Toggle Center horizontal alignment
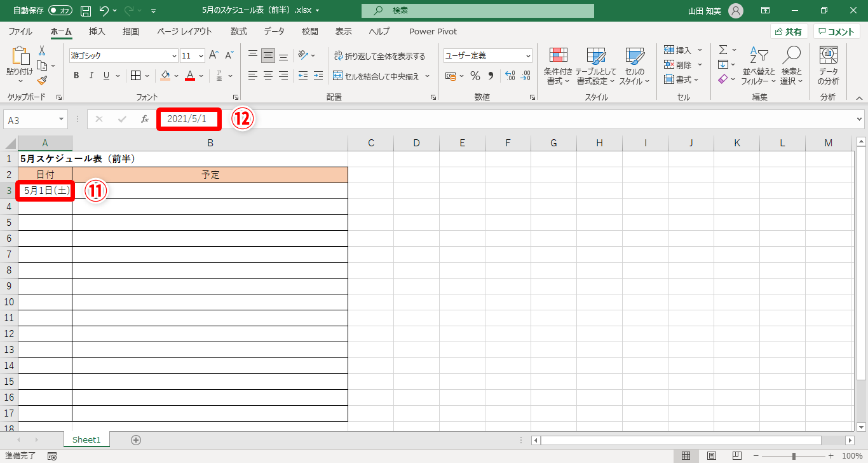Screen dimensions: 868x463 [x=268, y=76]
